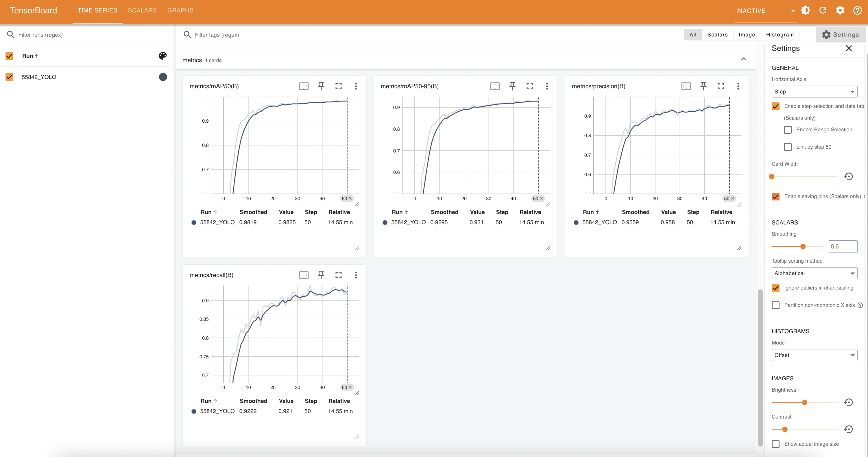Uncheck the 55842_YOLO run checkbox
The height and width of the screenshot is (457, 868).
click(x=10, y=77)
